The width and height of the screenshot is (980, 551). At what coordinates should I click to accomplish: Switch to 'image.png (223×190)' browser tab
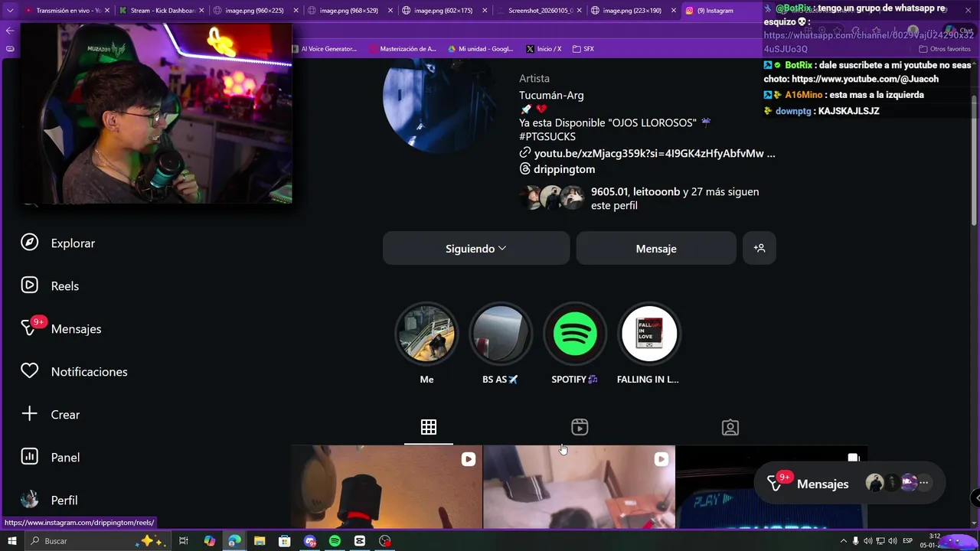(x=633, y=11)
